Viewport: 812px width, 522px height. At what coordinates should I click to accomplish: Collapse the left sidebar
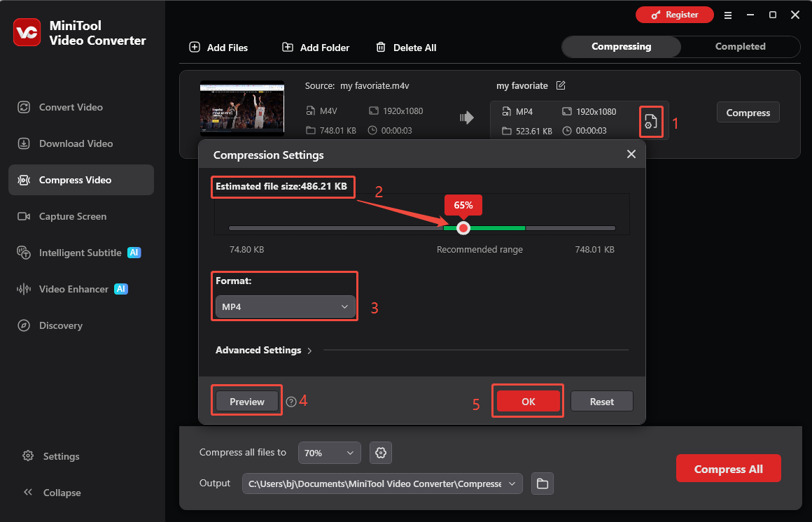click(x=52, y=493)
